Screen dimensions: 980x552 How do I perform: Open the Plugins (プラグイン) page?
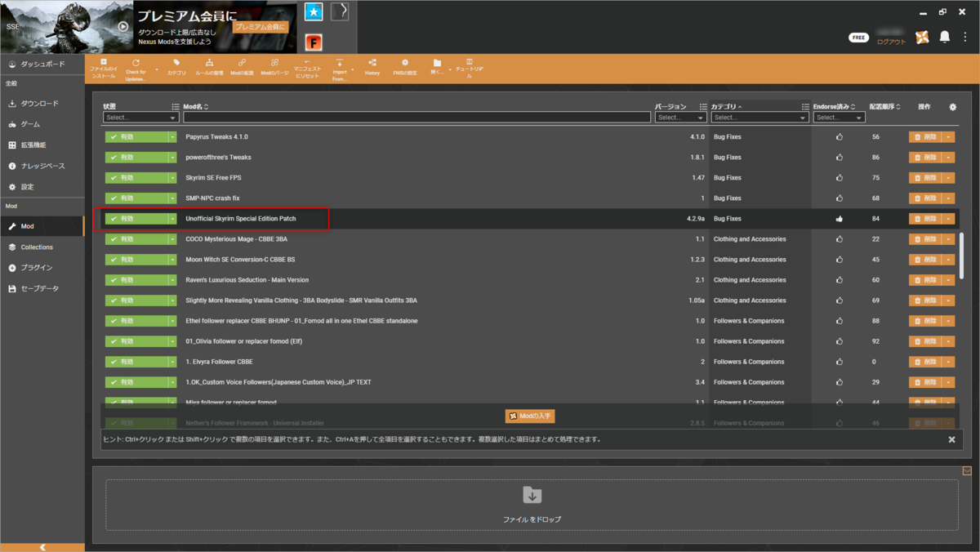point(42,267)
